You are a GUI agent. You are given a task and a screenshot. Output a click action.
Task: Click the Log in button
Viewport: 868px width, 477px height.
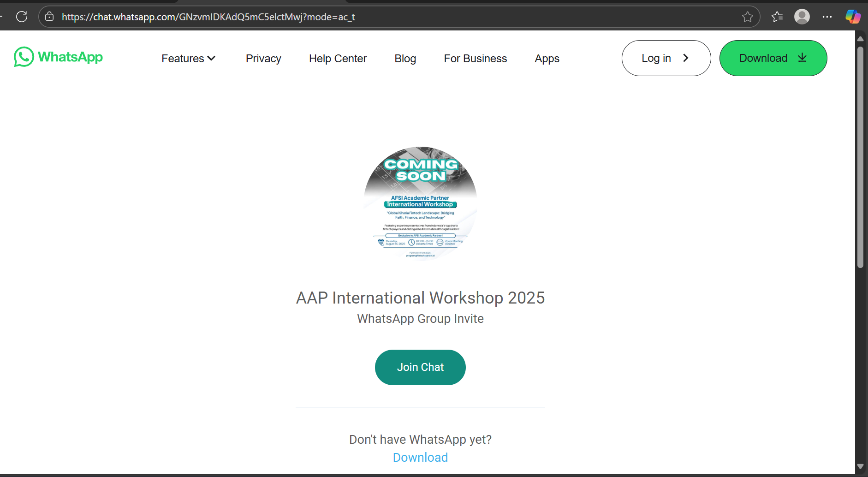click(x=666, y=58)
